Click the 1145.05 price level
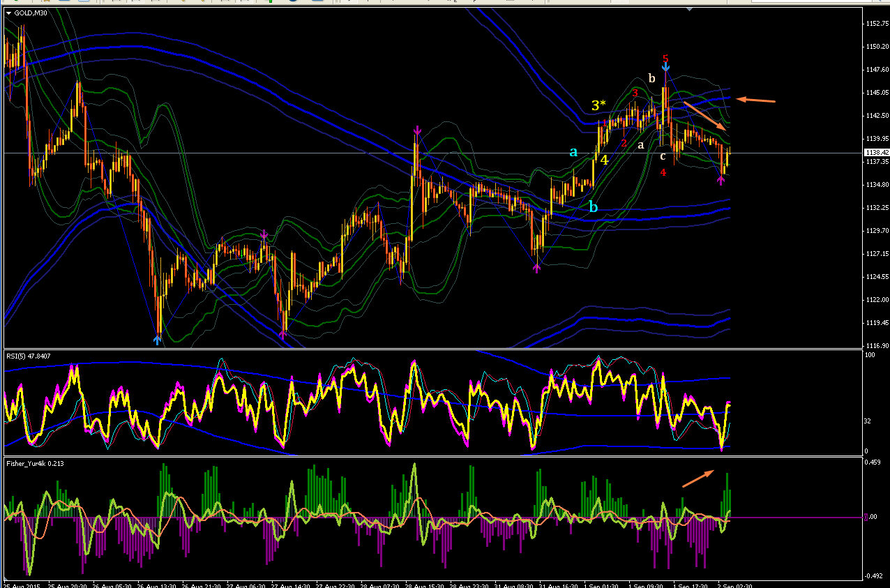Image resolution: width=890 pixels, height=588 pixels. pos(876,93)
